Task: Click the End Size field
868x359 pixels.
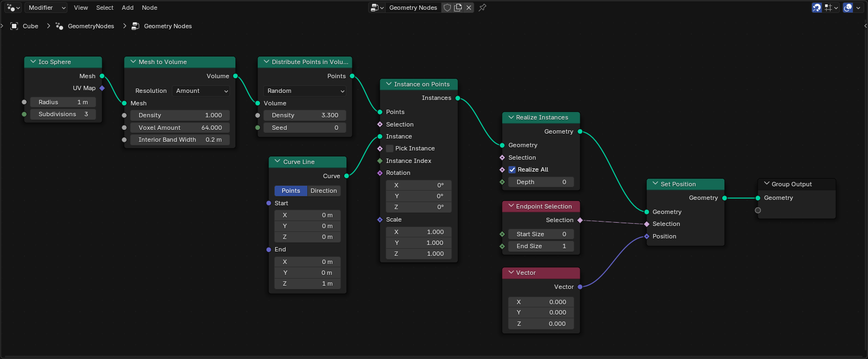Action: tap(541, 246)
